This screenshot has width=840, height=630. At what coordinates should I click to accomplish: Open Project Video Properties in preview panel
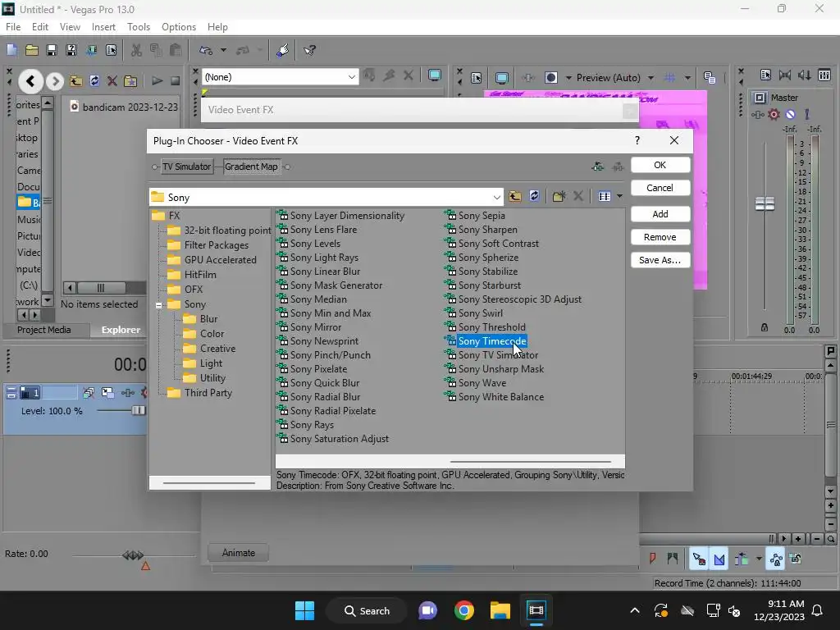pos(477,78)
